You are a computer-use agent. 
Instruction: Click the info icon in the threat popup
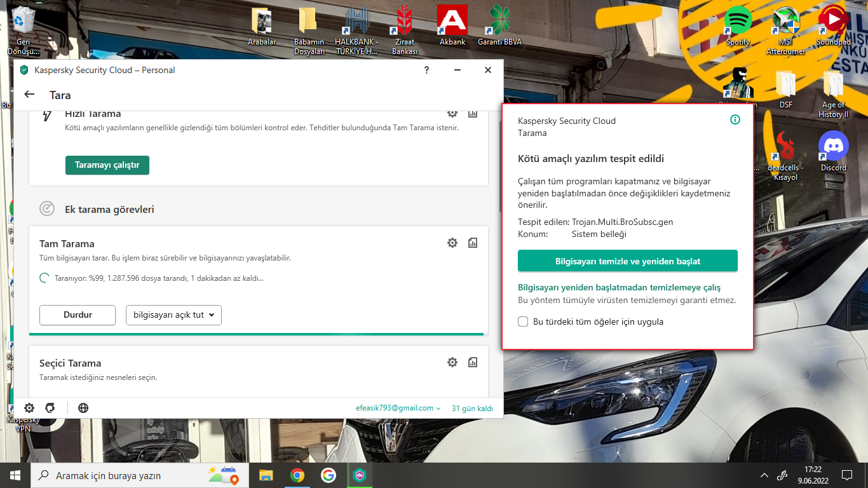(x=735, y=119)
